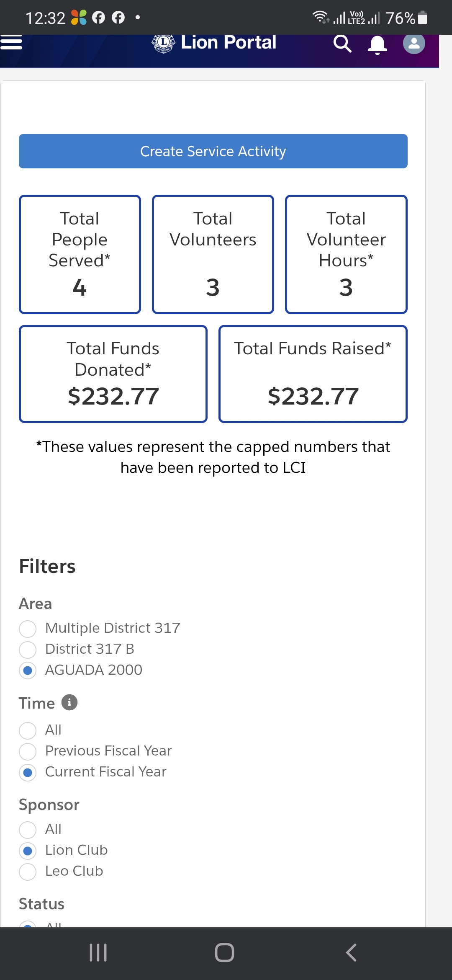452x980 pixels.
Task: Select Leo Club sponsor option
Action: [x=28, y=872]
